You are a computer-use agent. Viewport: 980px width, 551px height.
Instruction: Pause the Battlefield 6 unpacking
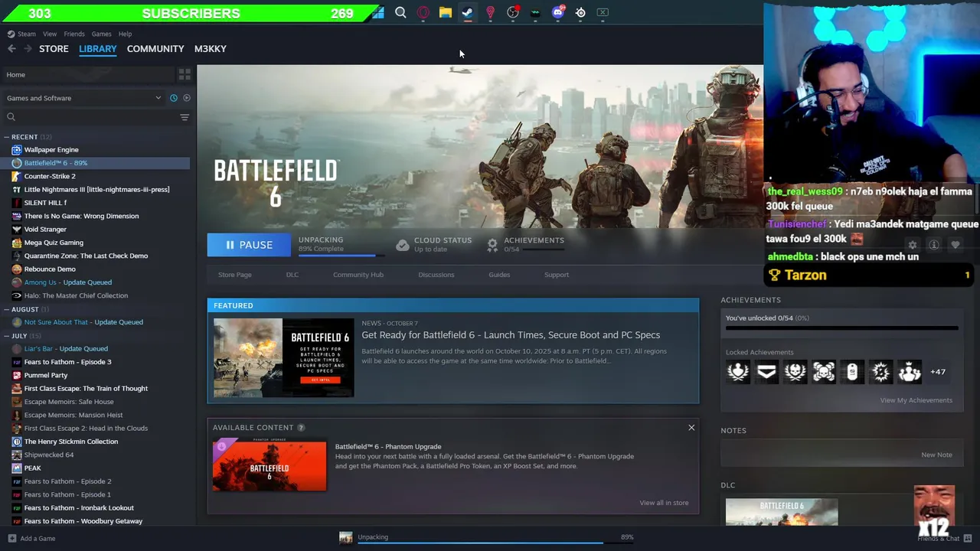click(250, 245)
